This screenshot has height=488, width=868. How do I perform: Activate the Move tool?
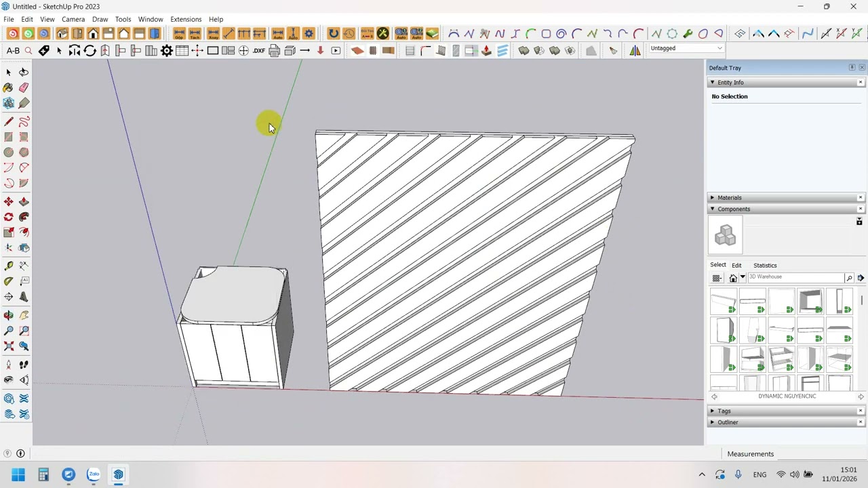click(x=8, y=201)
